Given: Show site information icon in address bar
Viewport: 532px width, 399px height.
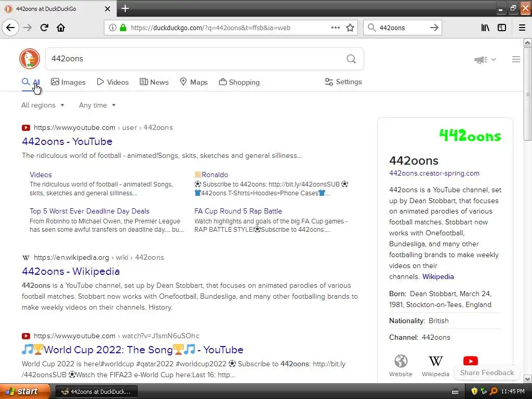Looking at the screenshot, I should (x=113, y=28).
